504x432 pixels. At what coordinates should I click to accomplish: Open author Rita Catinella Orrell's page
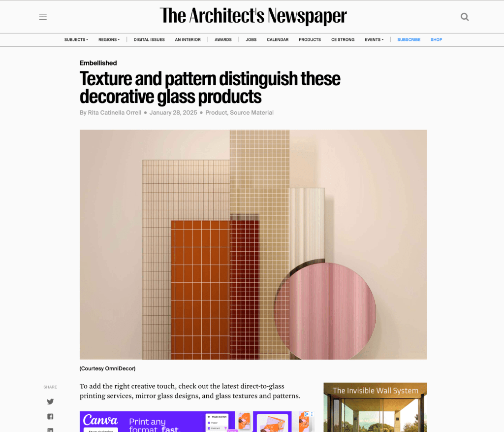(114, 113)
